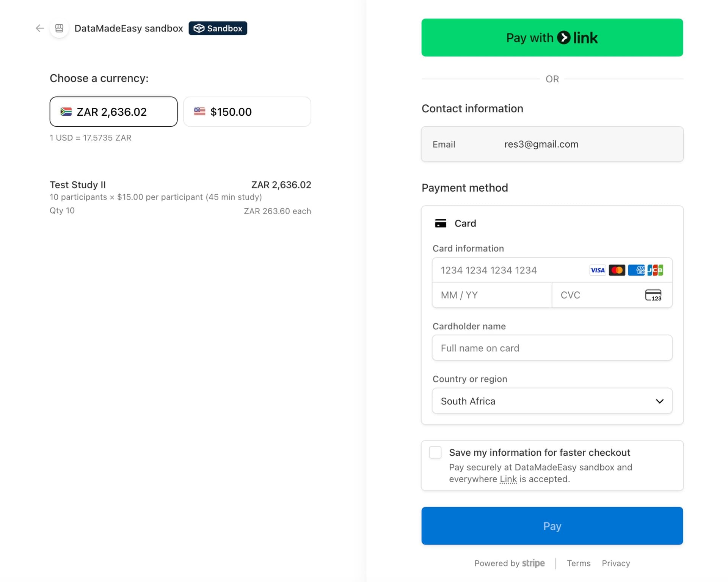The width and height of the screenshot is (728, 582).
Task: Click the CVC helper card icon
Action: click(653, 295)
